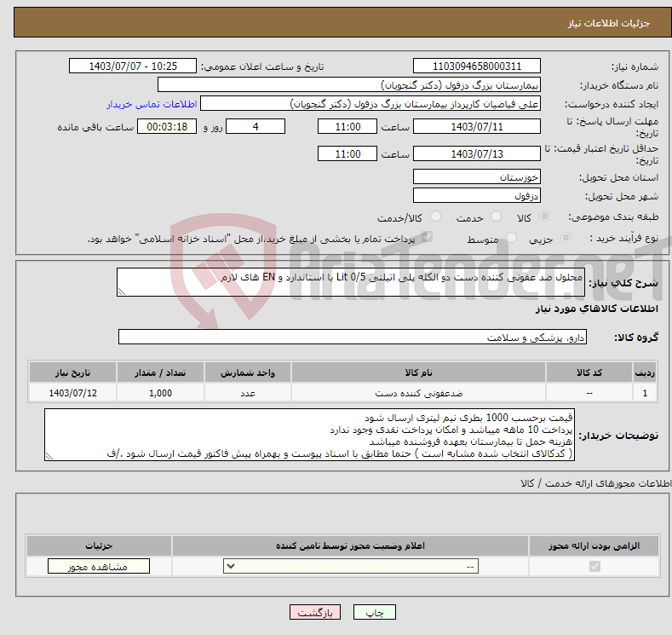Click the need date cell 1403/07/12
Viewport: 672px width, 635px height.
click(x=73, y=393)
